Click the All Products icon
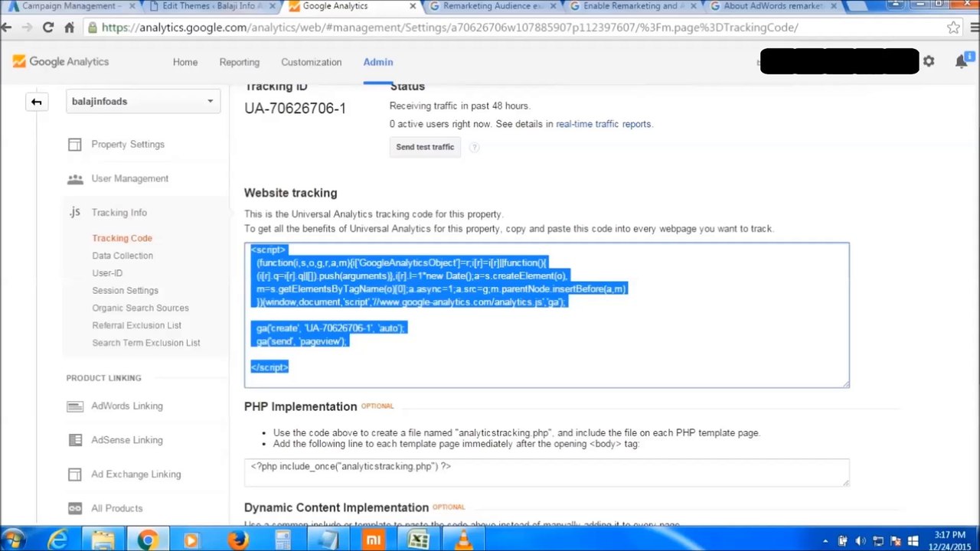980x551 pixels. pyautogui.click(x=74, y=508)
